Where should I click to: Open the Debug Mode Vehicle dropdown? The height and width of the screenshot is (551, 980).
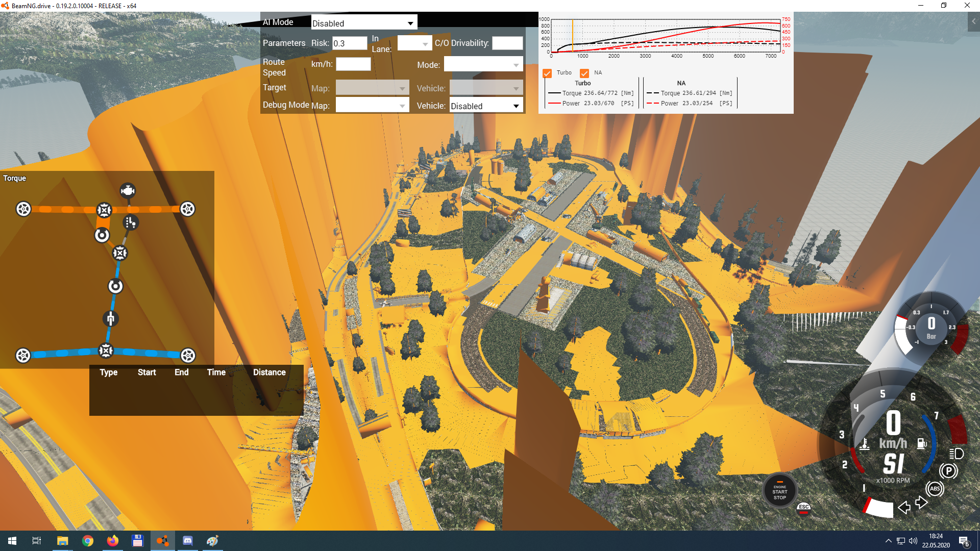click(x=486, y=106)
